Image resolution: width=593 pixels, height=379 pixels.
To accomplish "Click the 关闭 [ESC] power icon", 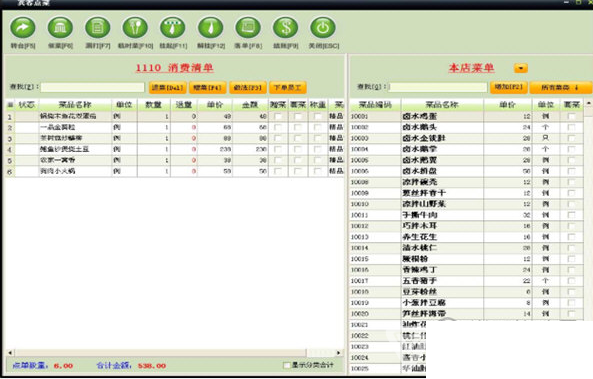I will point(323,28).
